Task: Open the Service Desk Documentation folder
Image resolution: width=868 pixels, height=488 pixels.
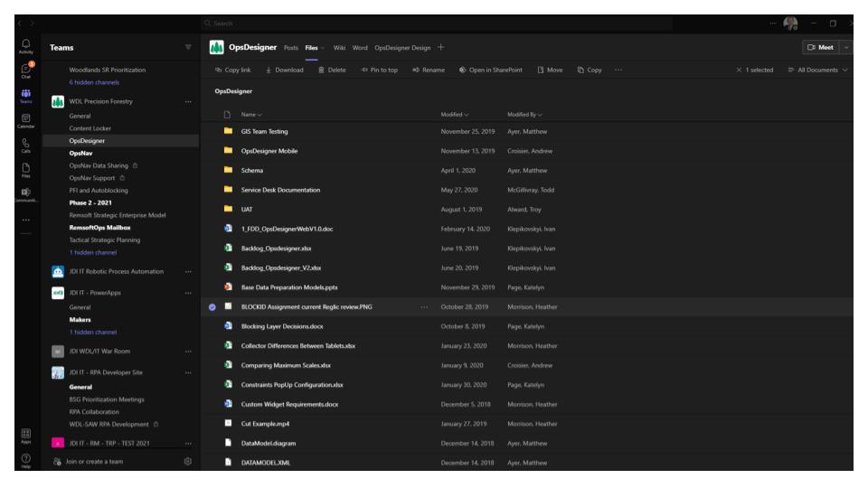Action: pyautogui.click(x=280, y=190)
